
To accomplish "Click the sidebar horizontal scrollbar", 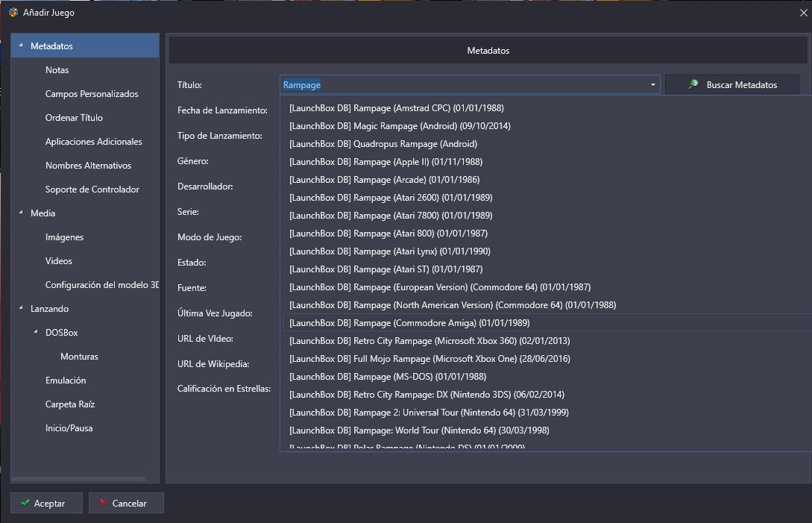I will coord(79,478).
